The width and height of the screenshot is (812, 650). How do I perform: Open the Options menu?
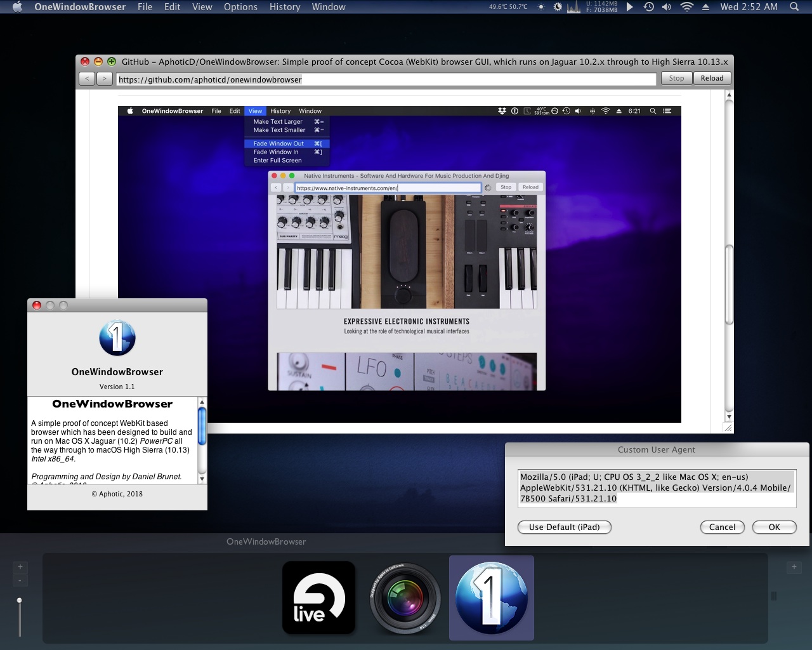(x=240, y=7)
